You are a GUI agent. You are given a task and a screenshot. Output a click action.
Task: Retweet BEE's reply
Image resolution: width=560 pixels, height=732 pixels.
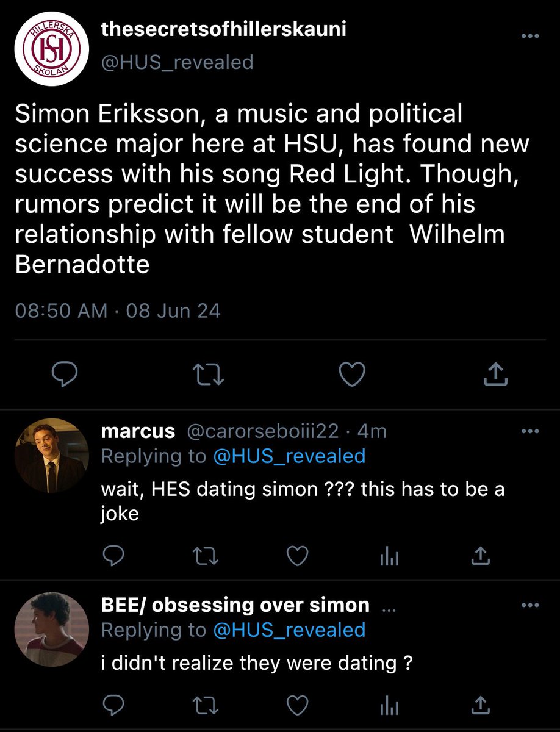click(x=206, y=706)
